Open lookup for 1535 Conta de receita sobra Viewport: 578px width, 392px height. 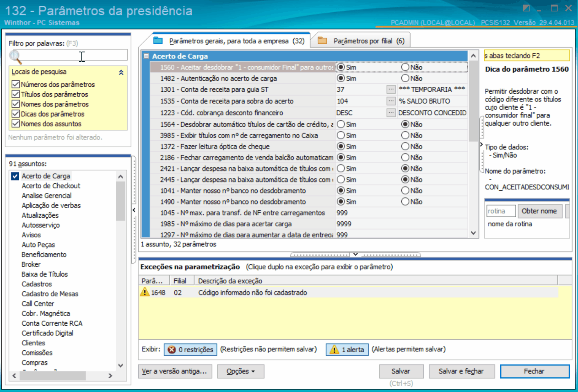(x=391, y=101)
